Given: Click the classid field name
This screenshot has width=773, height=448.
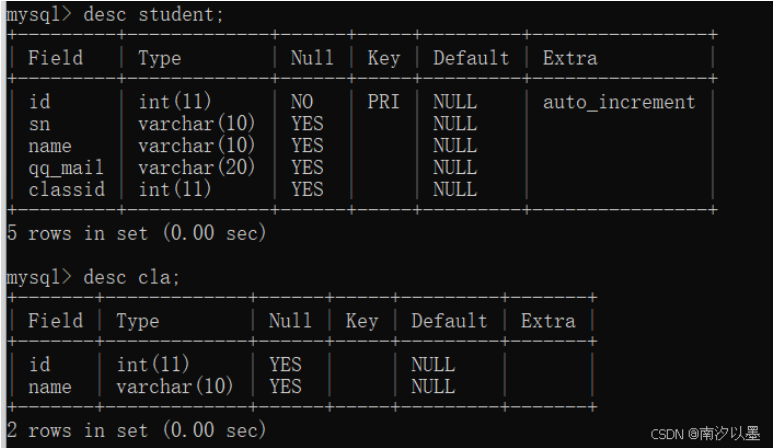Looking at the screenshot, I should pyautogui.click(x=65, y=189).
